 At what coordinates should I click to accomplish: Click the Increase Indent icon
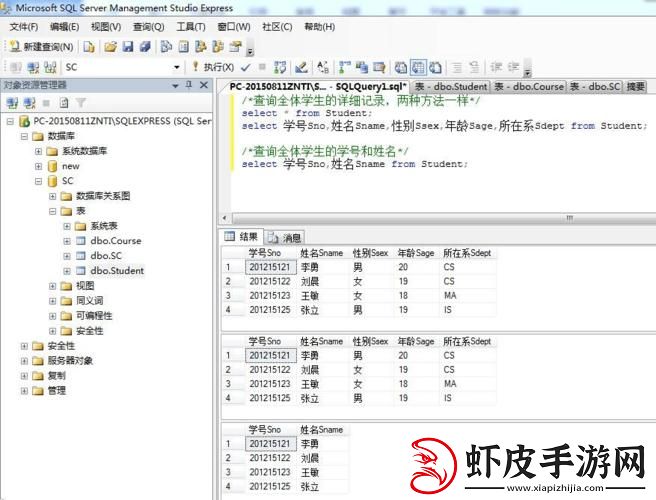[513, 67]
